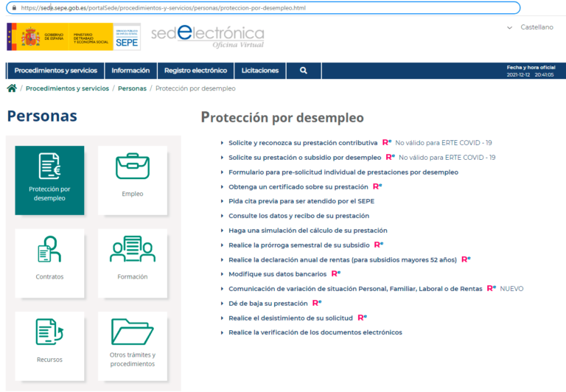Open the Formación people icon tile

133,263
